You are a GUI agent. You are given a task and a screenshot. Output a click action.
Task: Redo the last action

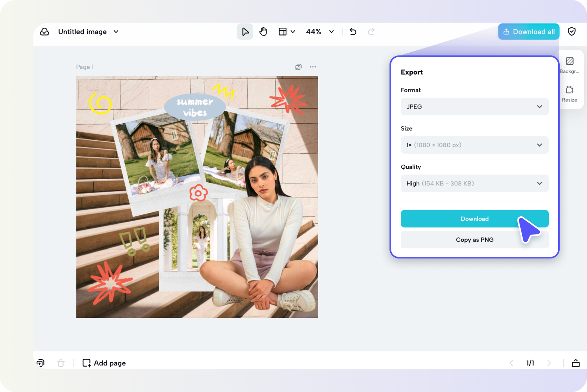371,32
